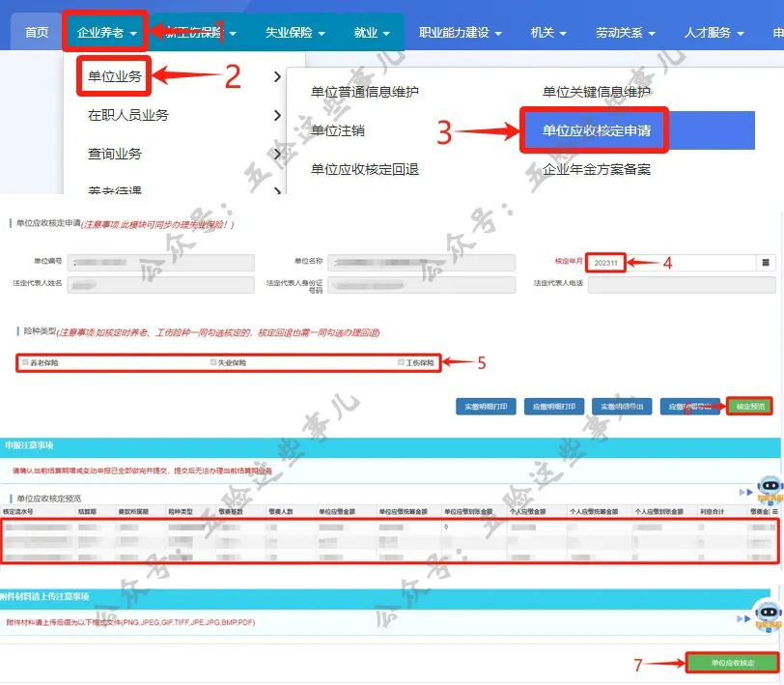Expand the 职业能力建设 dropdown
The height and width of the screenshot is (685, 784).
(460, 33)
